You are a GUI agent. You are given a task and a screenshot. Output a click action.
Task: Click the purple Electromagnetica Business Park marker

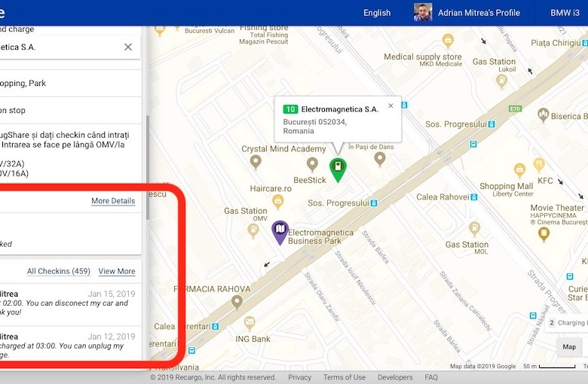280,231
